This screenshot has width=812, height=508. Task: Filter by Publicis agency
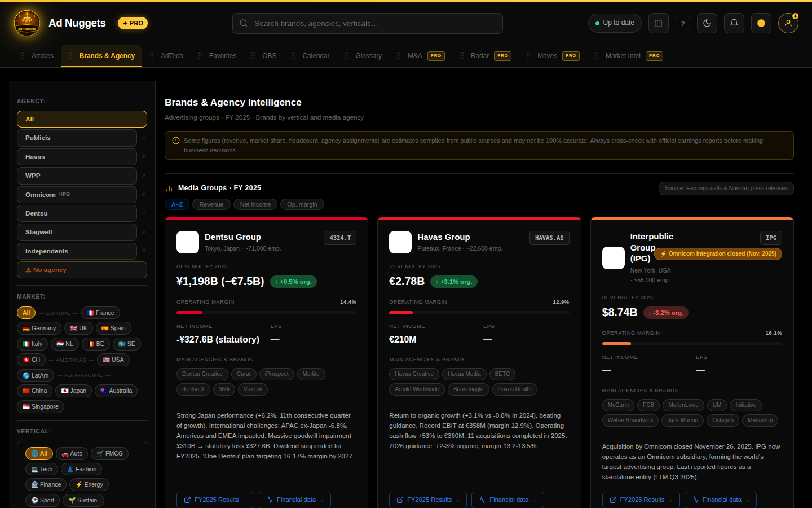click(77, 138)
